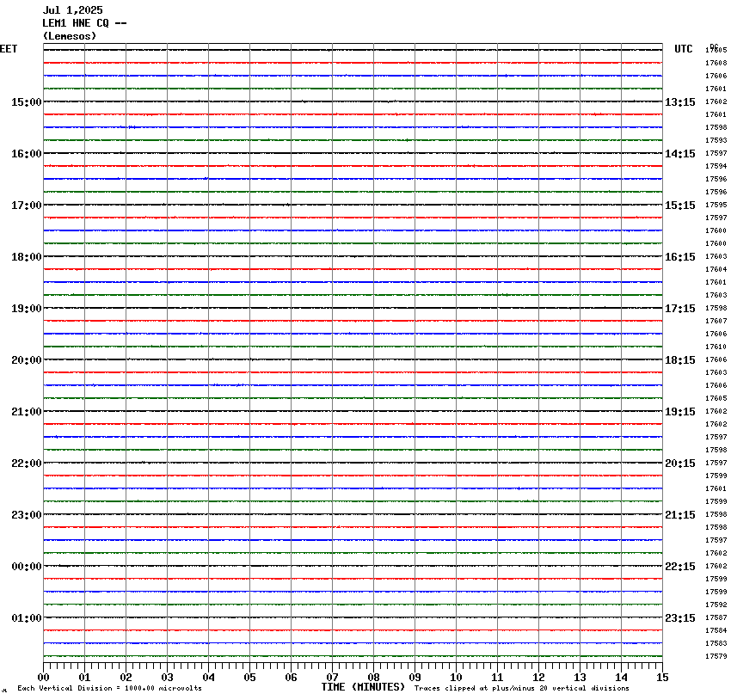Select the DC offset value 17592
The image size is (731, 700).
coord(716,605)
